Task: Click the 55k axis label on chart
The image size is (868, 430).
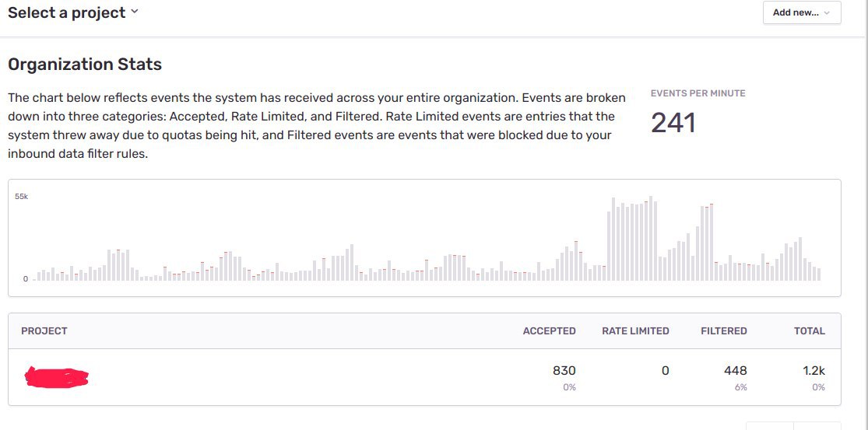Action: (22, 196)
